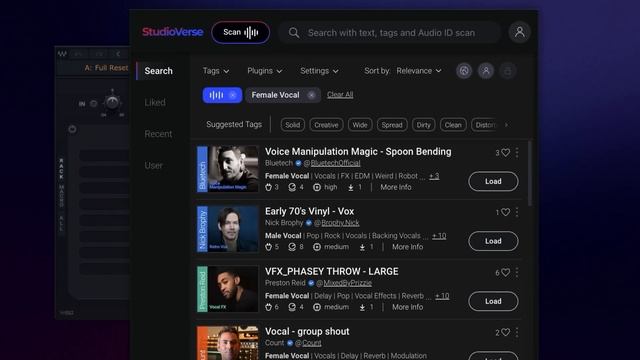Click the power icon in background plugin
Image resolution: width=640 pixels, height=360 pixels.
[x=72, y=129]
